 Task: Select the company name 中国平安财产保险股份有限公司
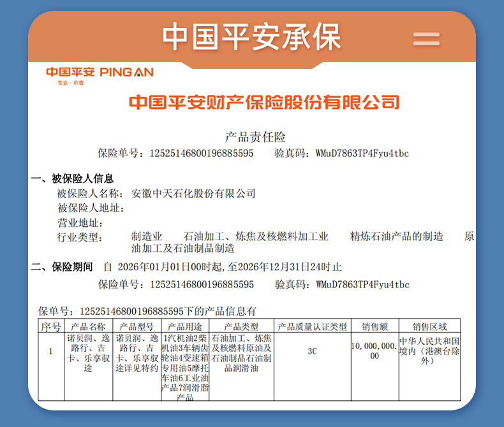pos(264,102)
